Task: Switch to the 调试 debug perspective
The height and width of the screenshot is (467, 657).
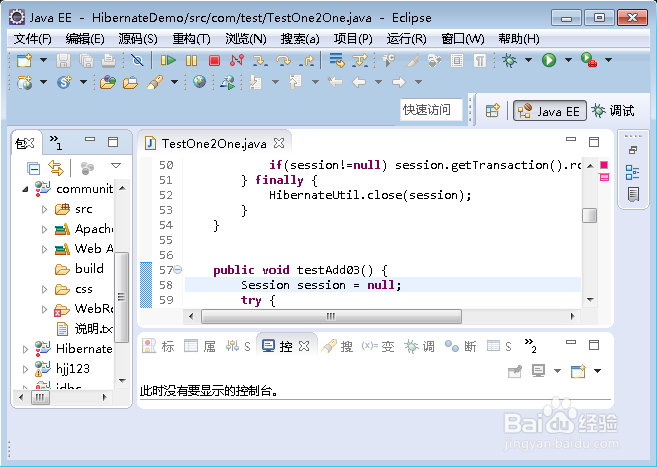Action: click(x=613, y=111)
